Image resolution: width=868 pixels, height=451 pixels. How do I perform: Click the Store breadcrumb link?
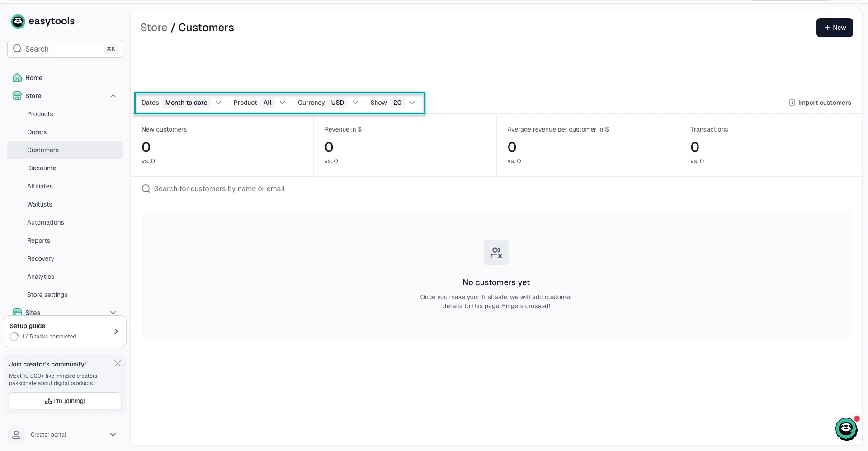pyautogui.click(x=154, y=28)
